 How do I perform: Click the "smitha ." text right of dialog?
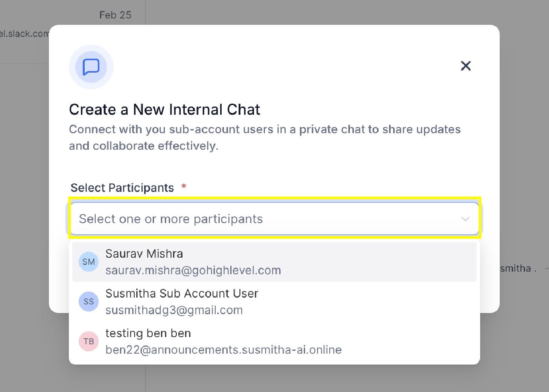pyautogui.click(x=518, y=269)
